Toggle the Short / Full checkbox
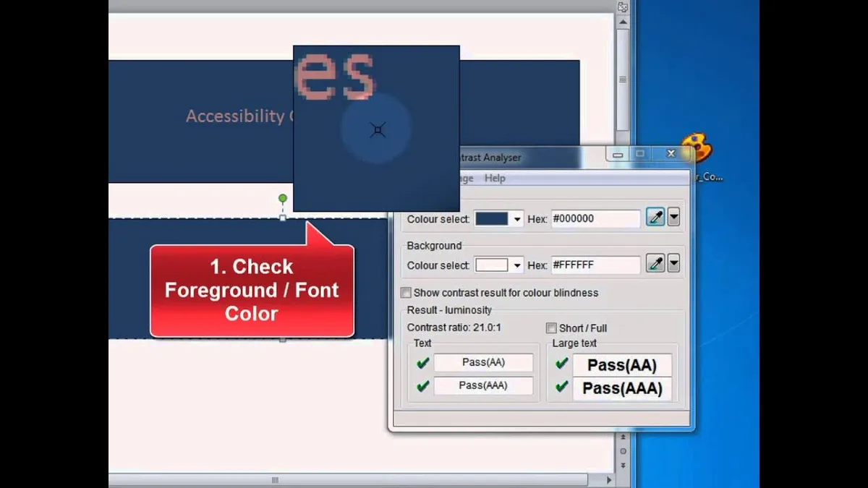Image resolution: width=868 pixels, height=488 pixels. [x=551, y=328]
